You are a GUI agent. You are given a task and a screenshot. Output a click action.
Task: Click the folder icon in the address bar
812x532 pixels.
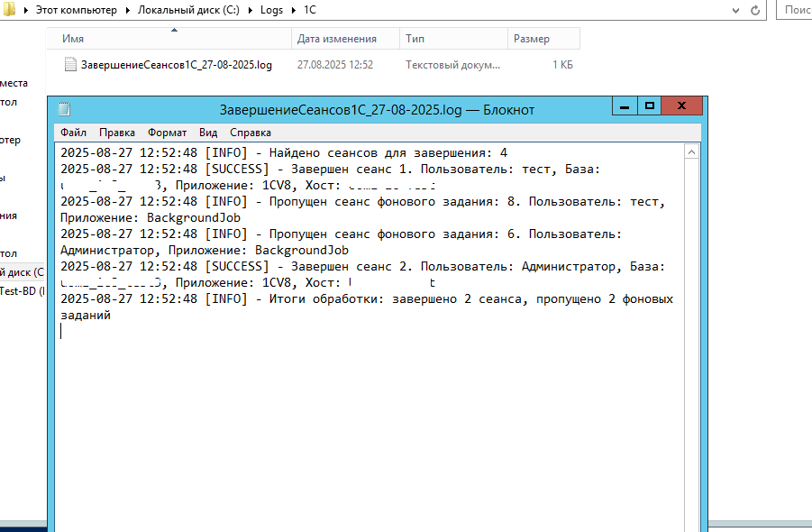[x=9, y=9]
